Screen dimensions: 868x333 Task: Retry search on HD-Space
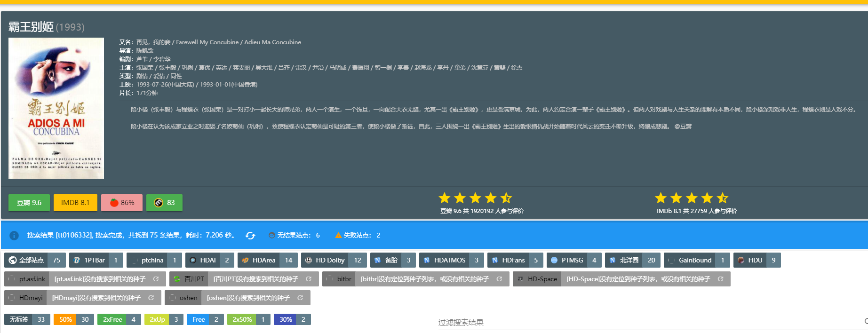(x=720, y=279)
